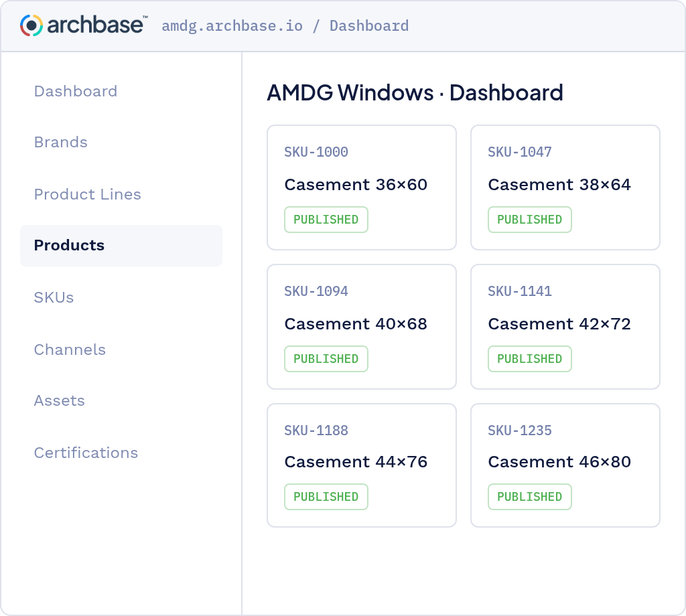Click the SKU-1000 label
686x616 pixels.
(316, 152)
